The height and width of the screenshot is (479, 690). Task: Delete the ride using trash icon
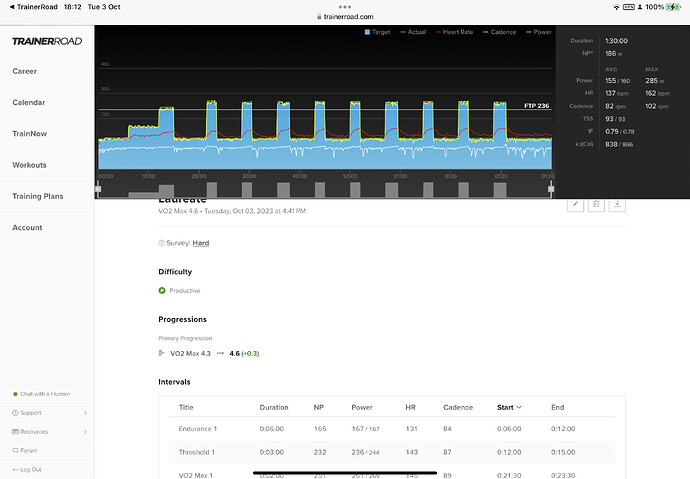[x=596, y=204]
